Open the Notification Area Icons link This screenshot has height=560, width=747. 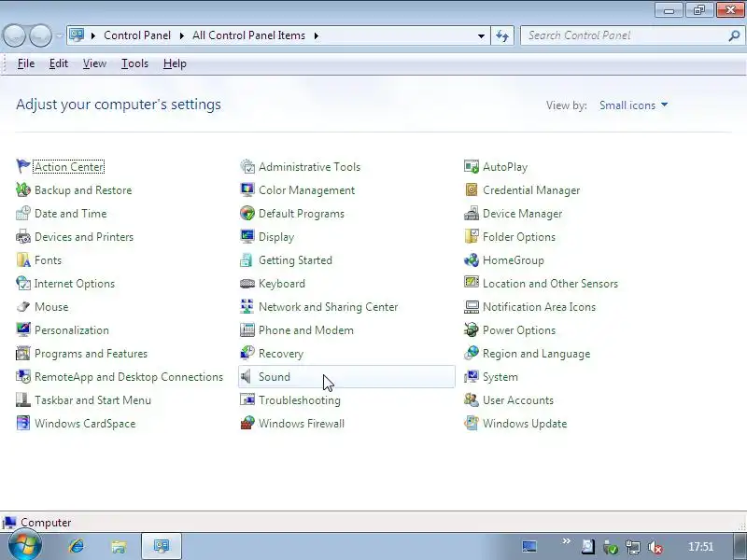click(x=540, y=307)
